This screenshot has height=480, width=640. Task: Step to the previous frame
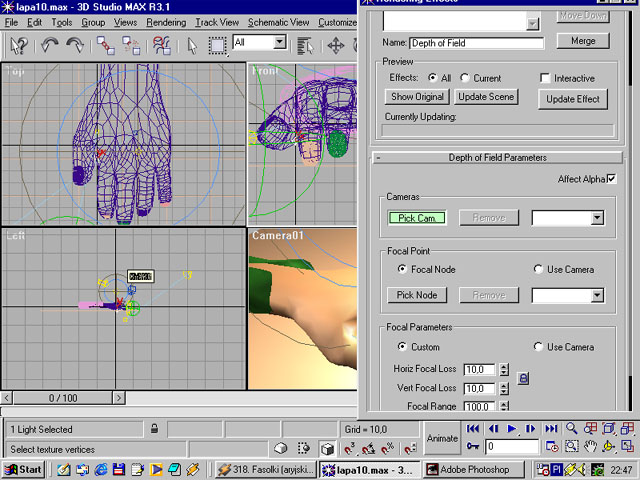493,429
